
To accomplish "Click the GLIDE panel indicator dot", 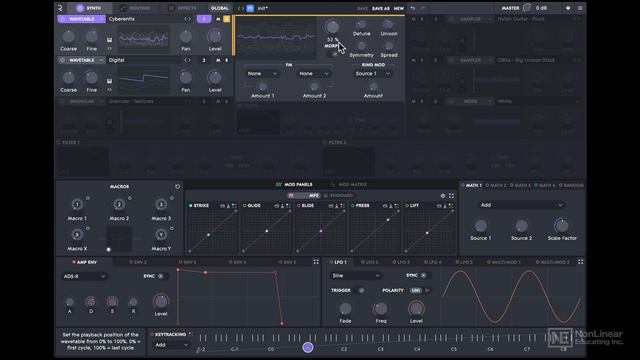I will click(244, 206).
